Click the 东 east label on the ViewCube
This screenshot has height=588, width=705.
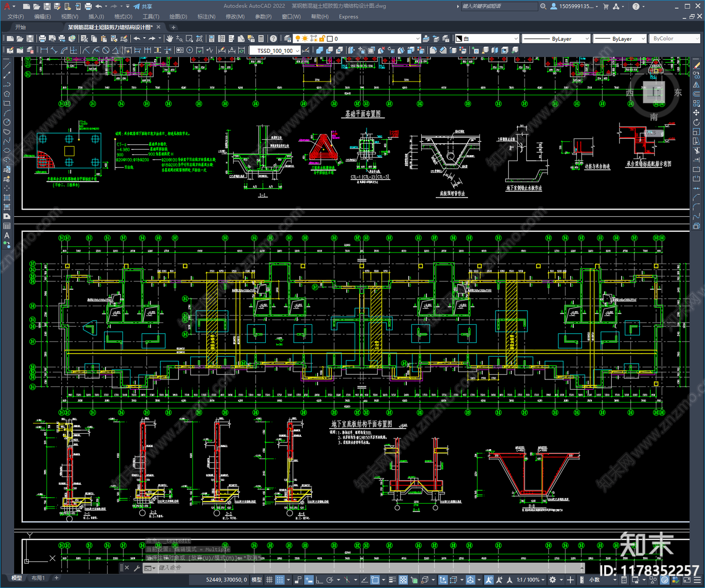coord(678,93)
